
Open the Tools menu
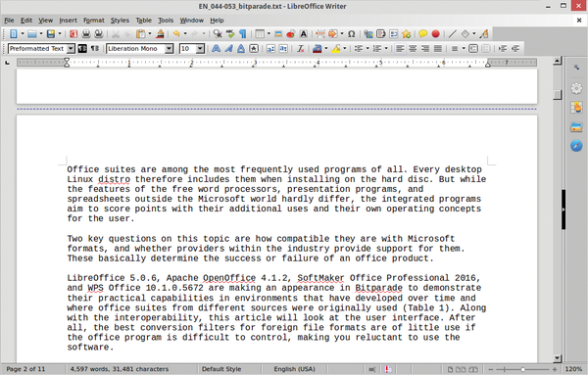[166, 21]
